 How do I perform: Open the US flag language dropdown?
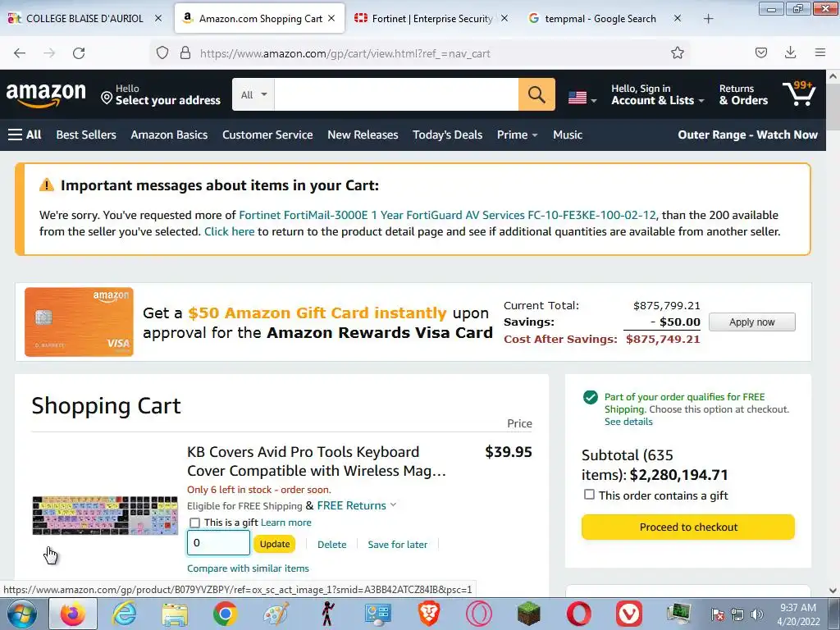point(582,98)
